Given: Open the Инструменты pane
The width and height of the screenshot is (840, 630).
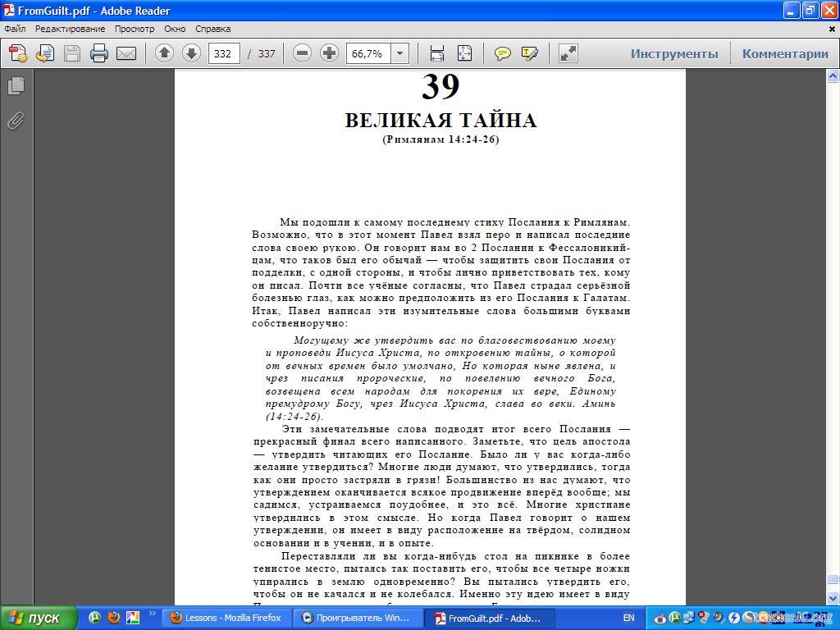Looking at the screenshot, I should click(673, 54).
